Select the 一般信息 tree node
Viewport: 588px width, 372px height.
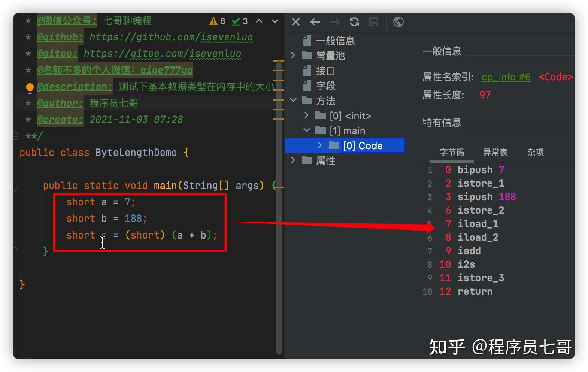point(335,40)
